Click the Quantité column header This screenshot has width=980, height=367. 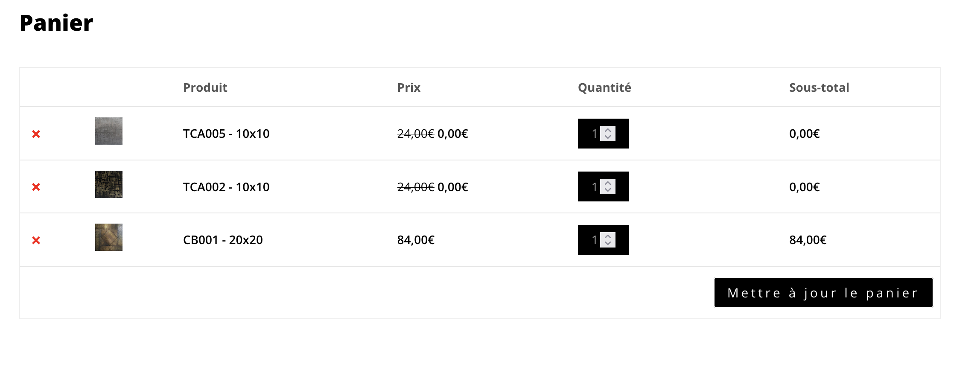click(604, 87)
